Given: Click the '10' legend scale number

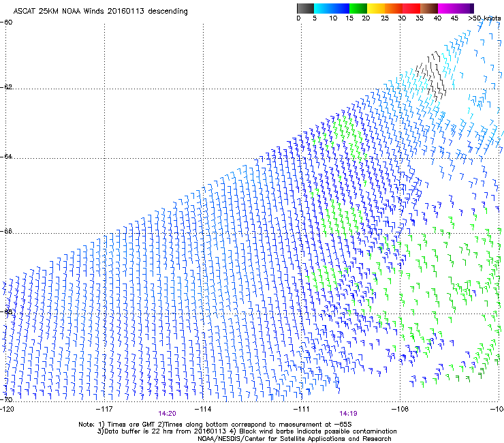Looking at the screenshot, I should tap(333, 18).
